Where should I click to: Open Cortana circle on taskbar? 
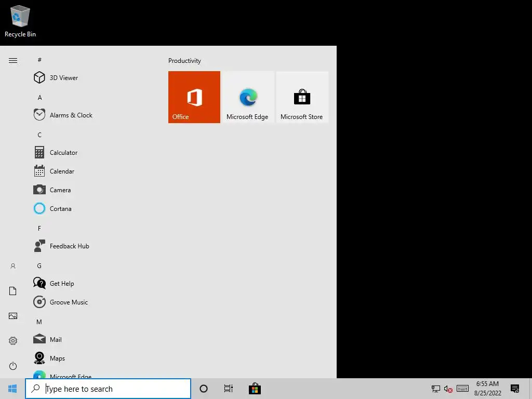(204, 389)
